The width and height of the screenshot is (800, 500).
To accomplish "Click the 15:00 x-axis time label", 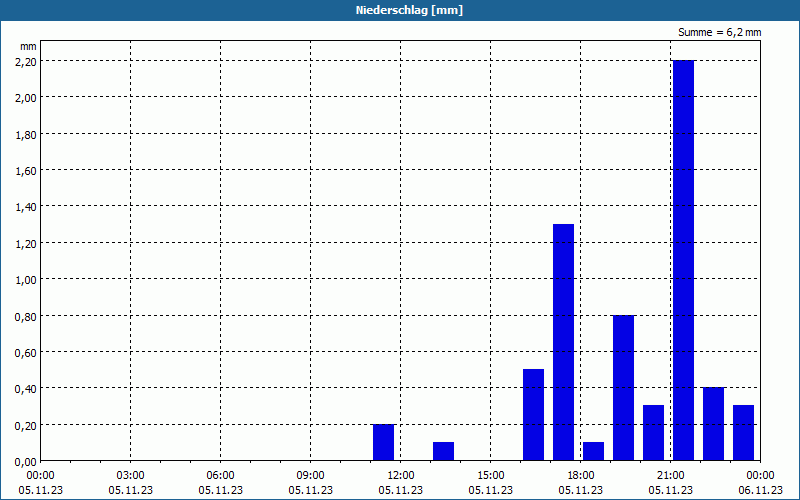I will (x=491, y=476).
